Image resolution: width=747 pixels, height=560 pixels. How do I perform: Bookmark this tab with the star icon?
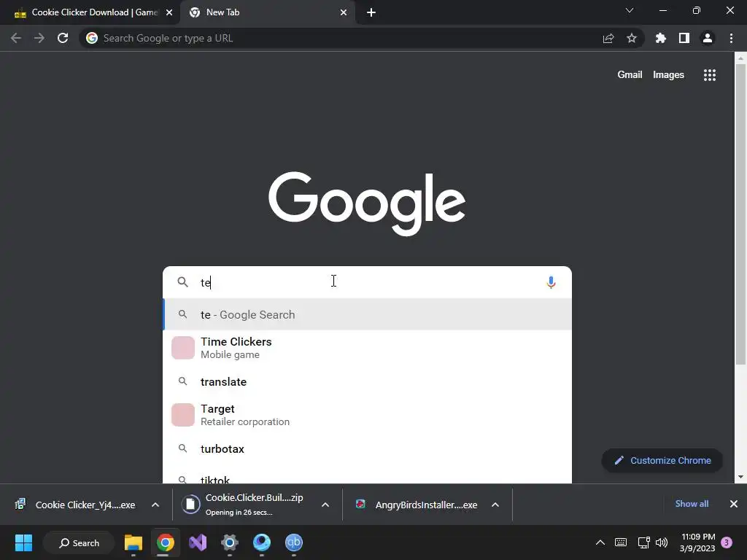coord(632,38)
